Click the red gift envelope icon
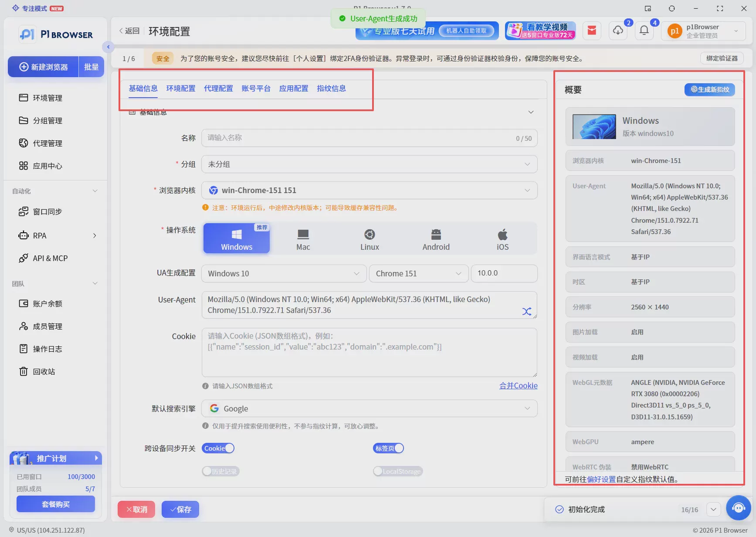Viewport: 756px width, 537px height. point(592,31)
